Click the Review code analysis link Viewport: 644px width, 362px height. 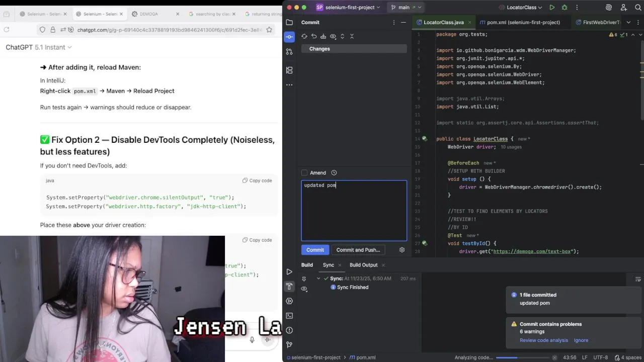[544, 340]
